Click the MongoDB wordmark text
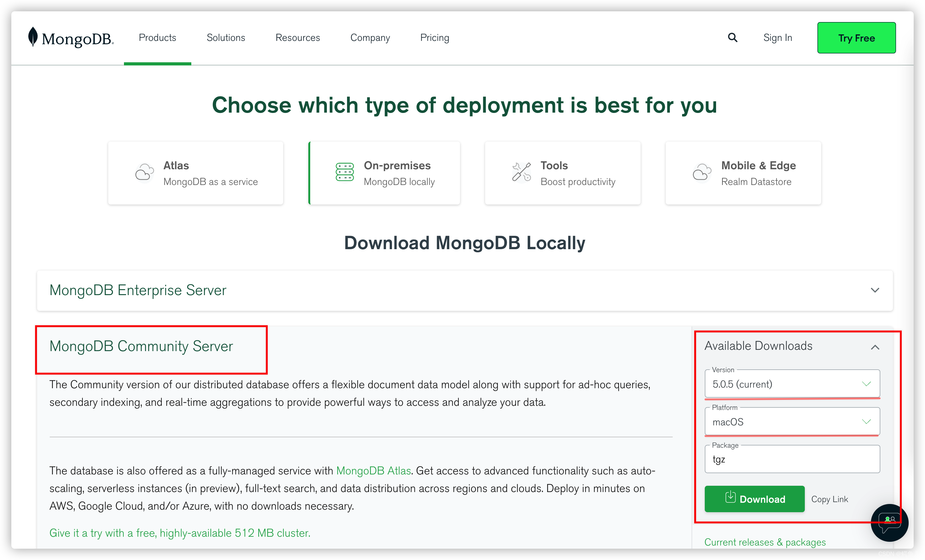 [78, 39]
